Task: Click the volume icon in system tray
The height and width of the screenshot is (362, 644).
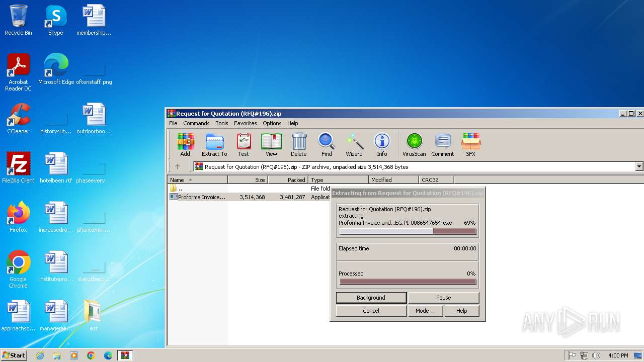Action: 596,355
